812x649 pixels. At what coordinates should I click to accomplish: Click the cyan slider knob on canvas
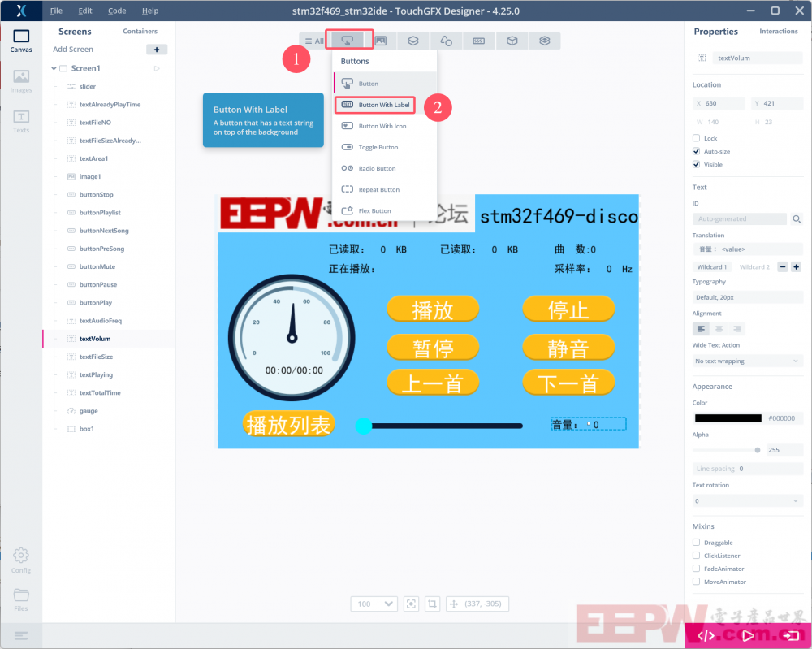click(364, 426)
